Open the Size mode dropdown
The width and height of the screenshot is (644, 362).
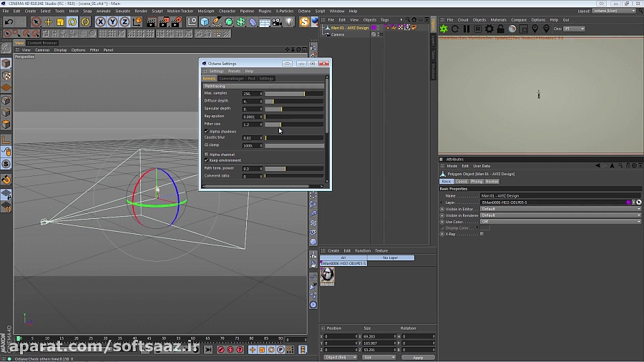click(379, 358)
